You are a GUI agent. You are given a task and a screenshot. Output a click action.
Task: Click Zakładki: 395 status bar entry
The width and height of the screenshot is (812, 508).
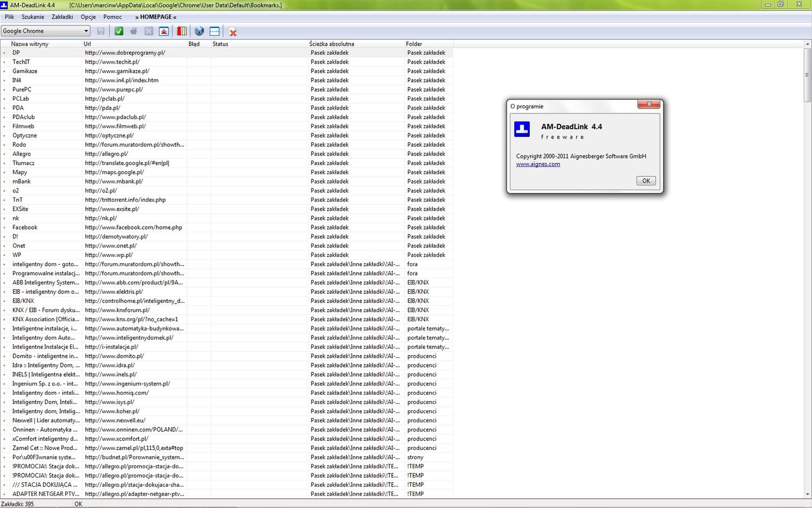pos(17,504)
